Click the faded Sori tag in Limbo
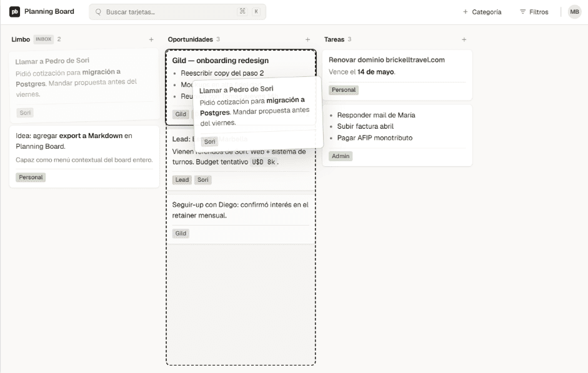Viewport: 588px width, 373px height. click(25, 113)
